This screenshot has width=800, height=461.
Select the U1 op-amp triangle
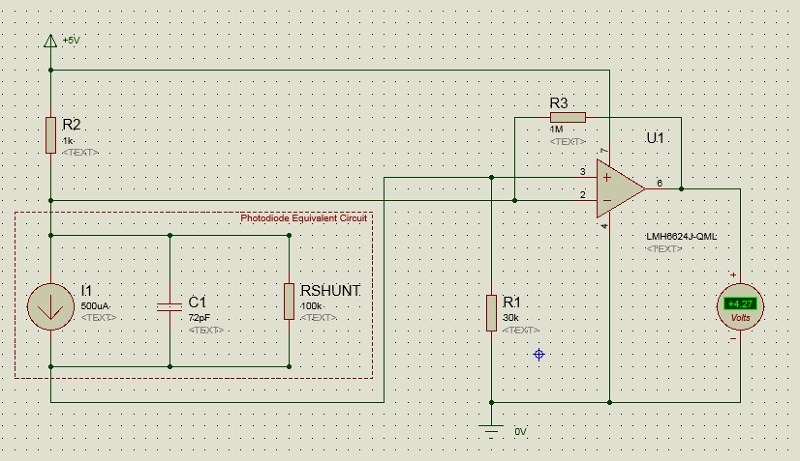pyautogui.click(x=620, y=187)
